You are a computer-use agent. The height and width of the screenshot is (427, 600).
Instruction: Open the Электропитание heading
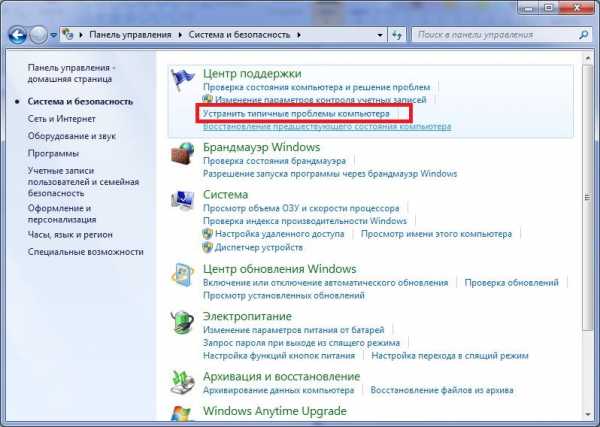click(247, 316)
